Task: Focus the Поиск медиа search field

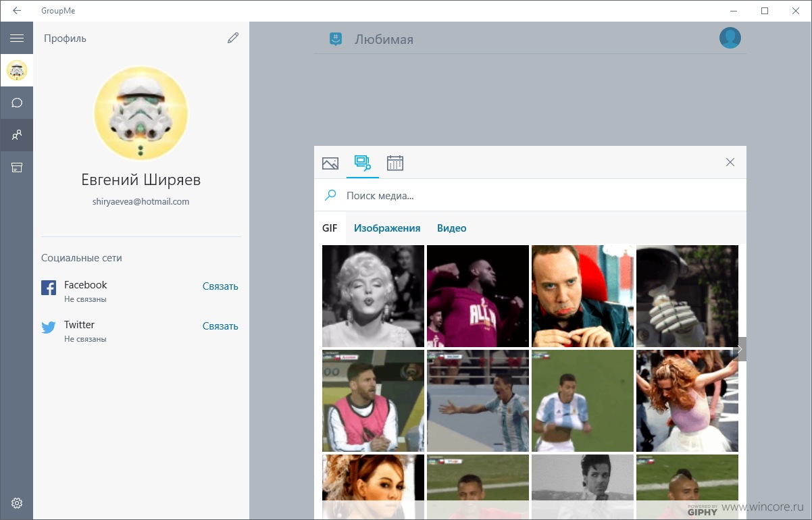Action: 530,195
